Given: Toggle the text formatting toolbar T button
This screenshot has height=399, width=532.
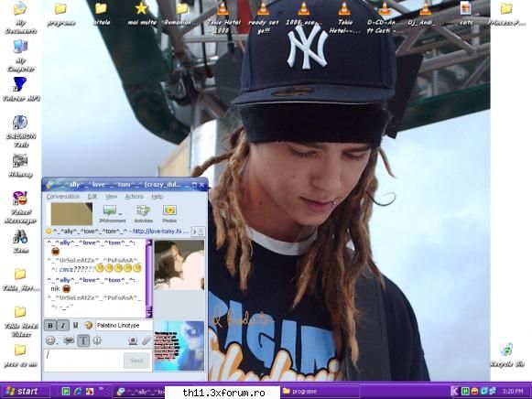Looking at the screenshot, I should (83, 340).
